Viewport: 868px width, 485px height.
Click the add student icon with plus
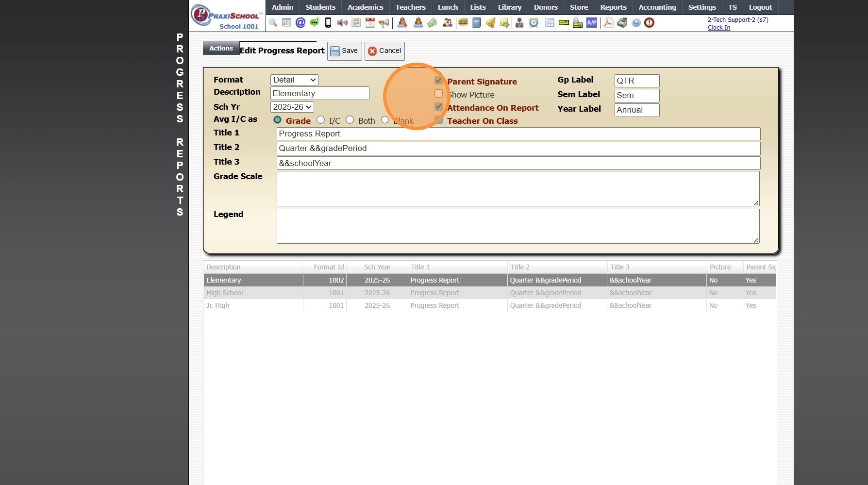click(402, 22)
